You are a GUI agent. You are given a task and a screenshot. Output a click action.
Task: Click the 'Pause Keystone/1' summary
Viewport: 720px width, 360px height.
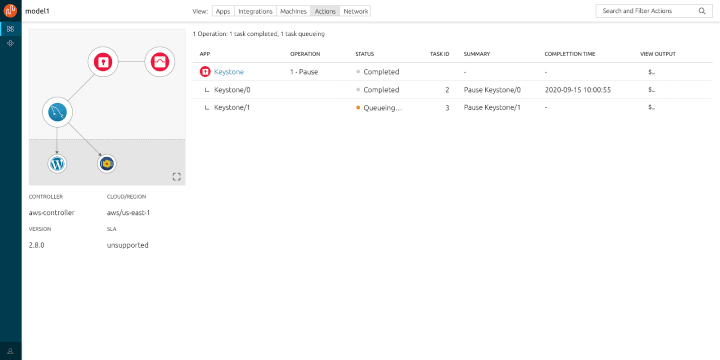tap(492, 107)
